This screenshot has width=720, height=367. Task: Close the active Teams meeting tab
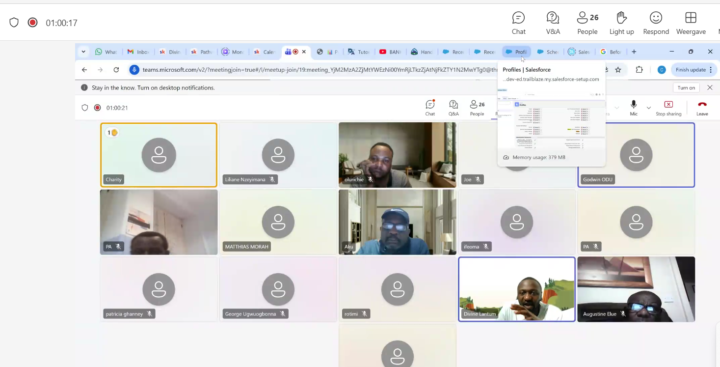coord(304,52)
